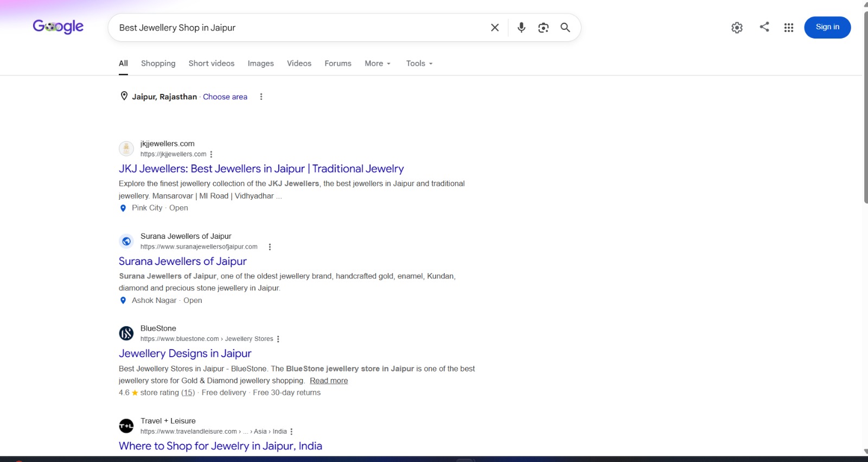Click the scrollbar down arrow
868x462 pixels.
click(x=866, y=451)
